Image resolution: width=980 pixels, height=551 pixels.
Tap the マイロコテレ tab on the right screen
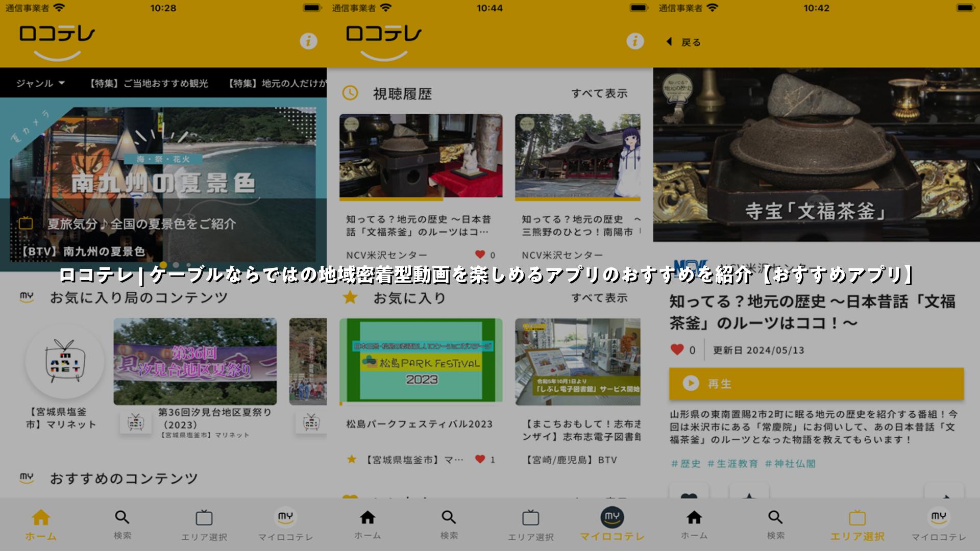click(939, 524)
